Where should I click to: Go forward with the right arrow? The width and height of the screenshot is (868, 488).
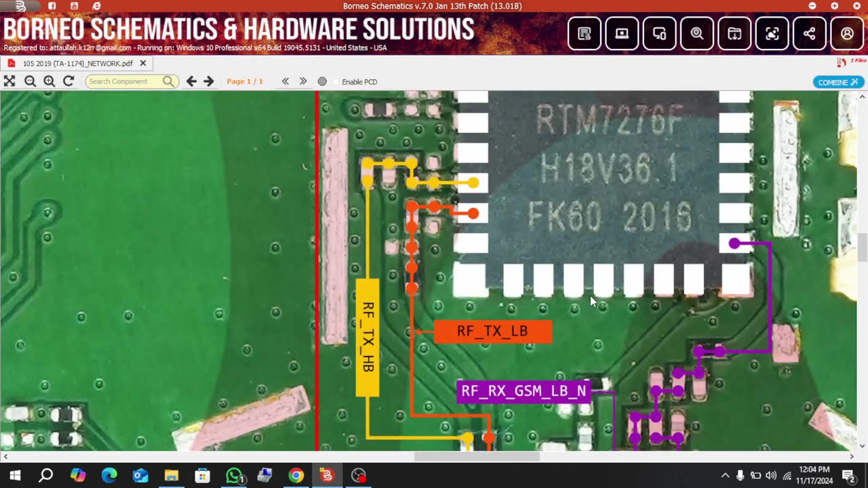(x=209, y=81)
